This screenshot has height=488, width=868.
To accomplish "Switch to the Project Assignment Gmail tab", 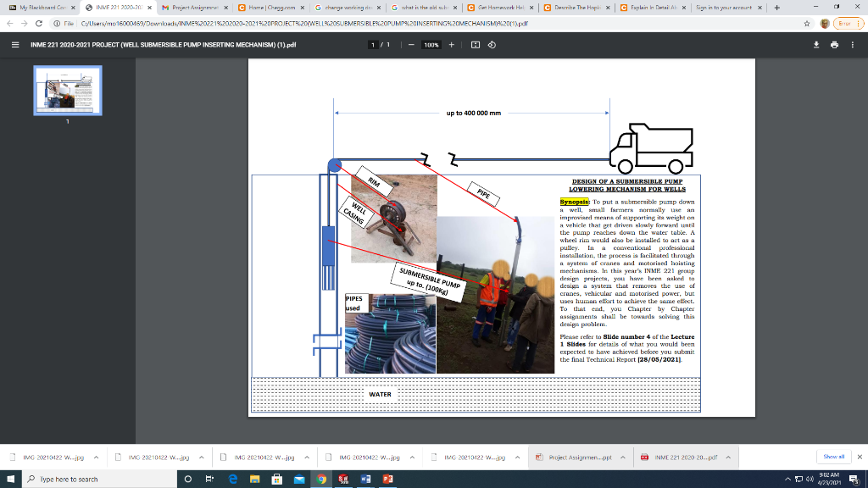I will (192, 8).
